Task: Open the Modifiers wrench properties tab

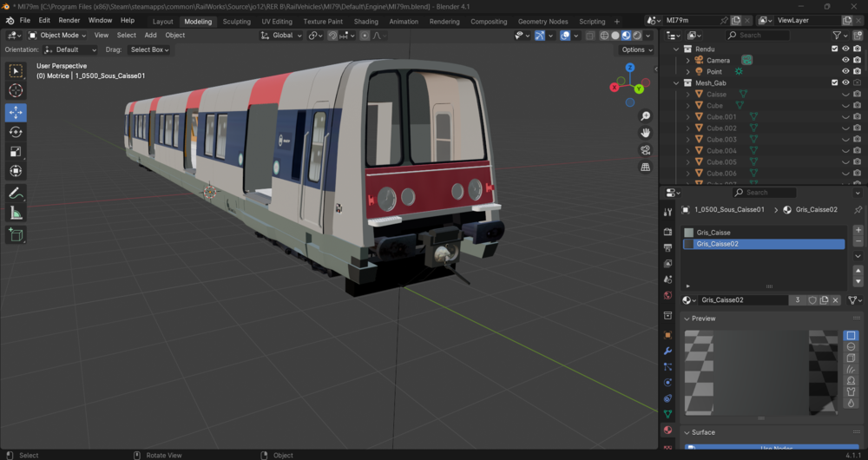Action: coord(668,351)
